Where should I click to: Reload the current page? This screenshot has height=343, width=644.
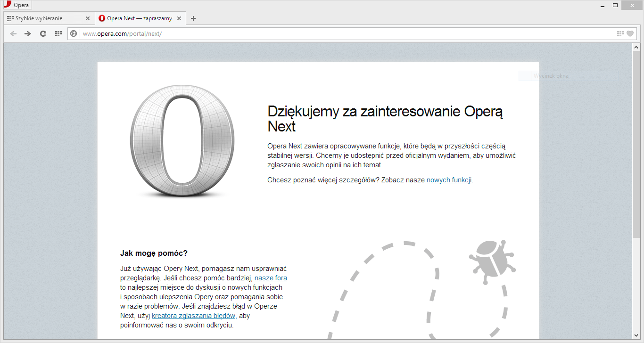click(x=43, y=33)
